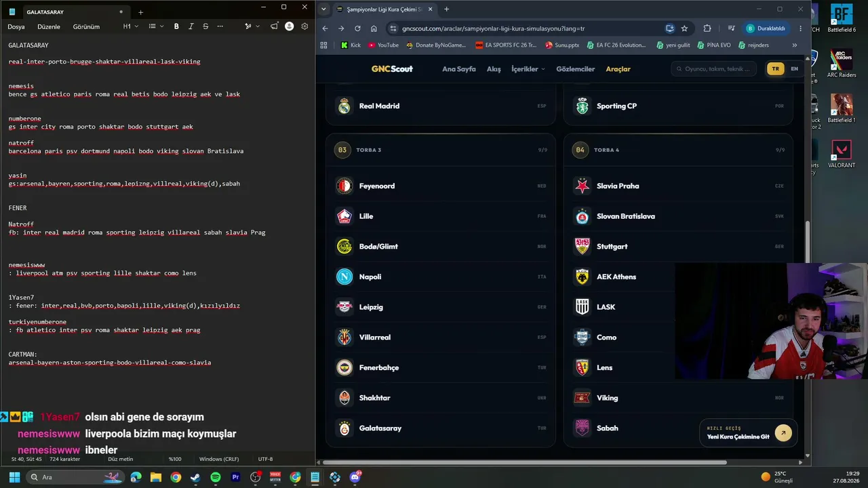Image resolution: width=868 pixels, height=488 pixels.
Task: Expand the list style dropdown in Notepad
Action: click(x=155, y=26)
